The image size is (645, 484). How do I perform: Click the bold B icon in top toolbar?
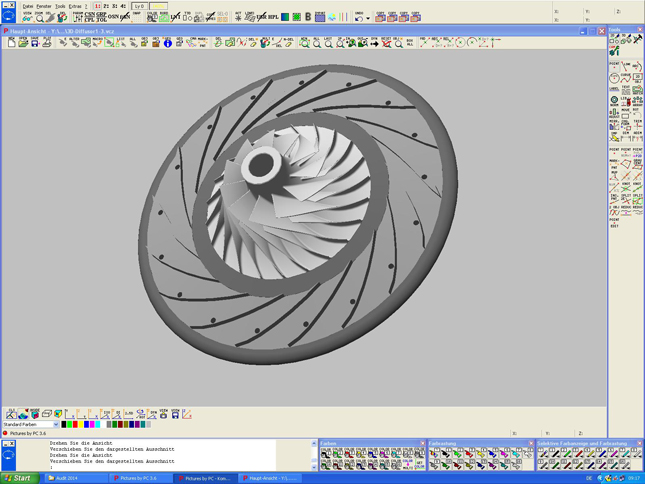point(308,17)
